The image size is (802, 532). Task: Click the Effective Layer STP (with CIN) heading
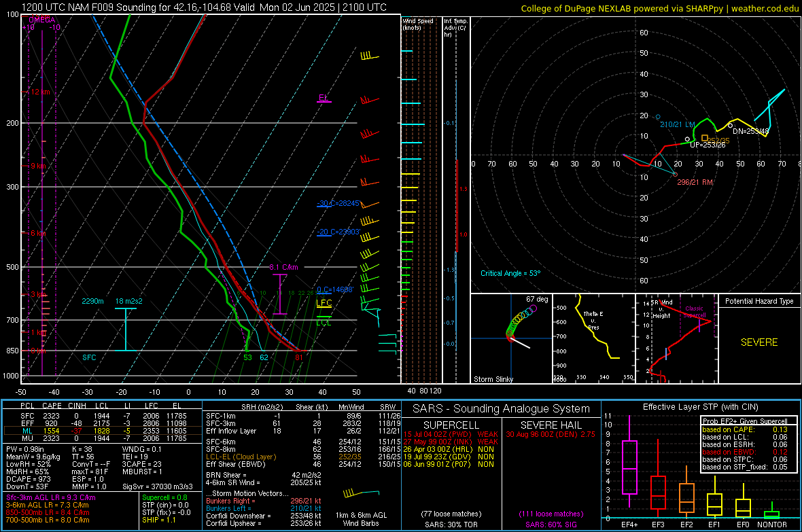[x=701, y=407]
